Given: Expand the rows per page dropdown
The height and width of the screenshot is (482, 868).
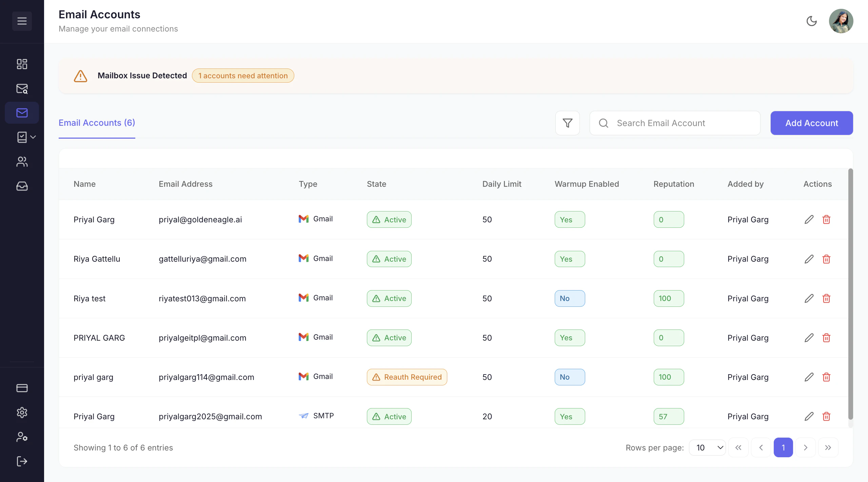Looking at the screenshot, I should pos(707,447).
